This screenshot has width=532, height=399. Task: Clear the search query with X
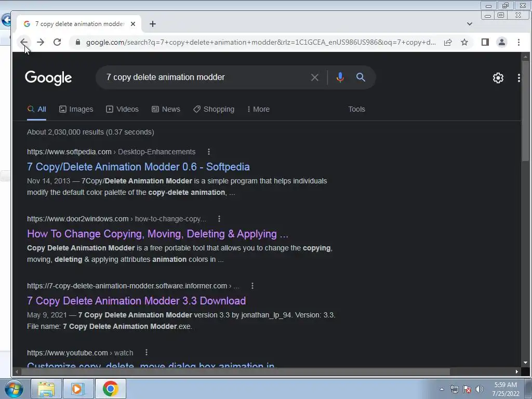[314, 77]
